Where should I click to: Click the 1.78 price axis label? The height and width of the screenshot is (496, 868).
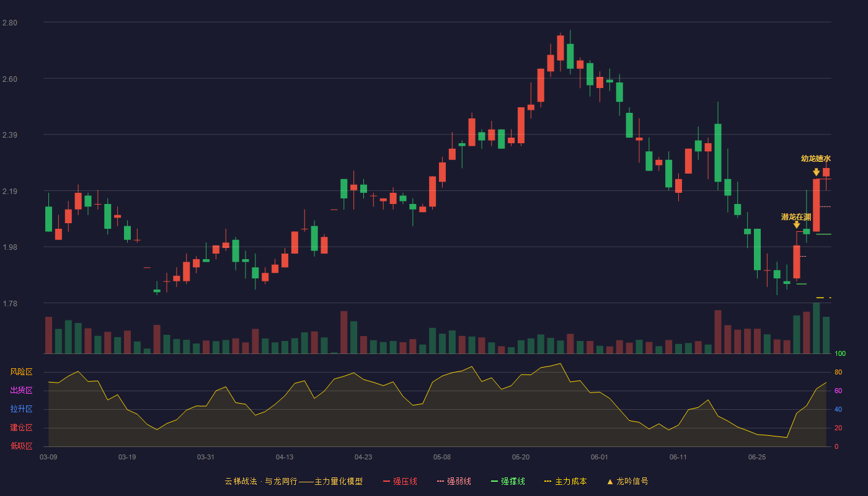[x=10, y=303]
